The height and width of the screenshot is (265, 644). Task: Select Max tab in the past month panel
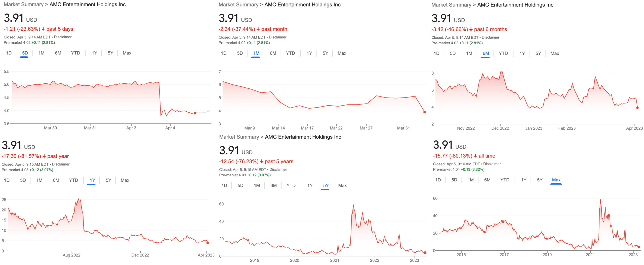tap(342, 53)
